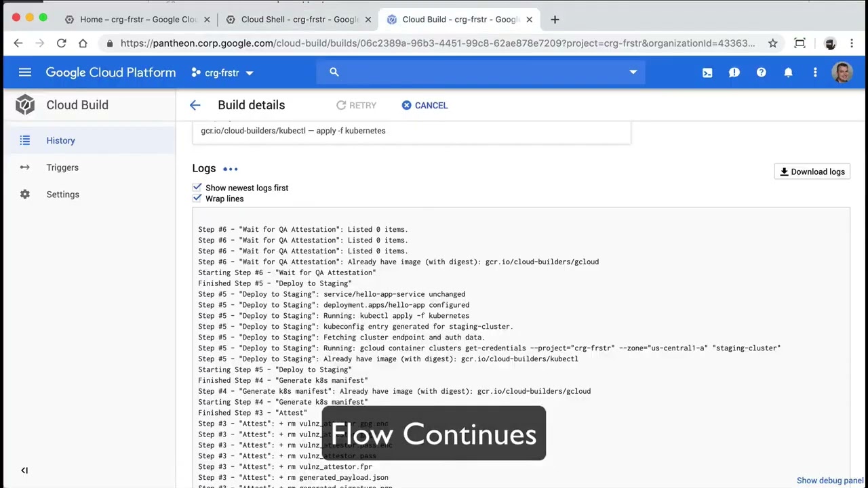Viewport: 868px width, 488px height.
Task: Click the browser forward arrow
Action: click(x=39, y=43)
